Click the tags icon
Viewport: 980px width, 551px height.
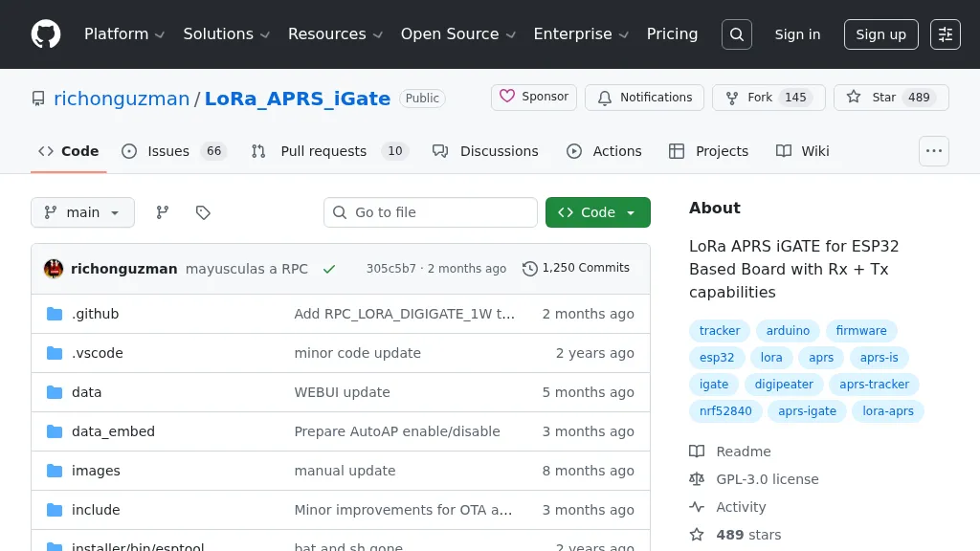point(203,212)
